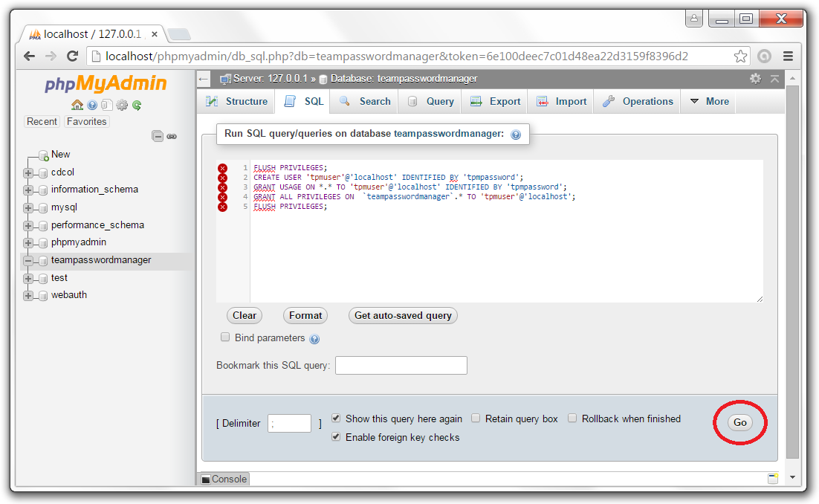Click Get auto-saved query button
This screenshot has height=504, width=819.
click(403, 315)
